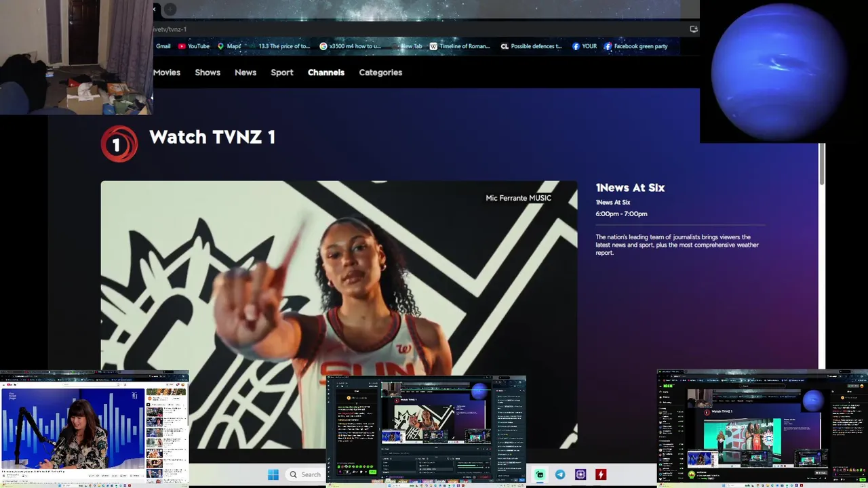Open the red lightning bolt taskbar app

click(x=601, y=474)
